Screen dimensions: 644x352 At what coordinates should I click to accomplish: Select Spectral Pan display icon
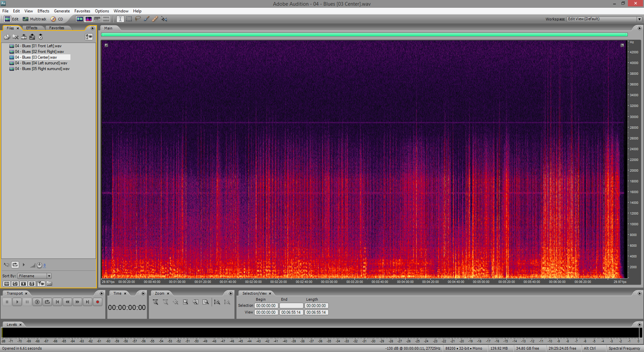(x=97, y=19)
